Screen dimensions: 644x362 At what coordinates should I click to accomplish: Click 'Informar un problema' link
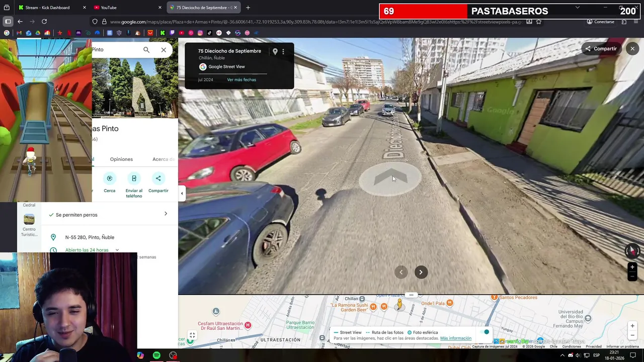[622, 346]
